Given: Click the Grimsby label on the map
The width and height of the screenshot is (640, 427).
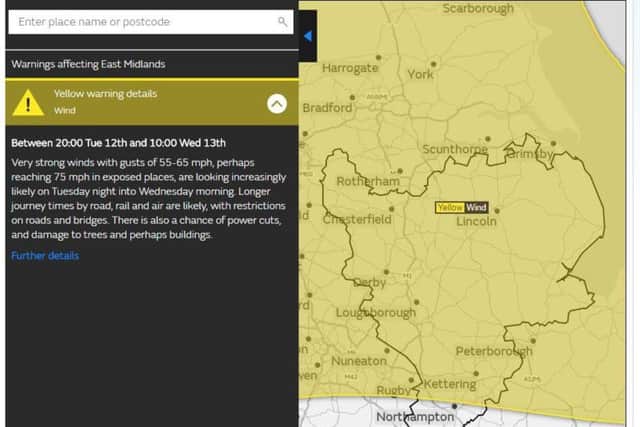Looking at the screenshot, I should point(529,154).
